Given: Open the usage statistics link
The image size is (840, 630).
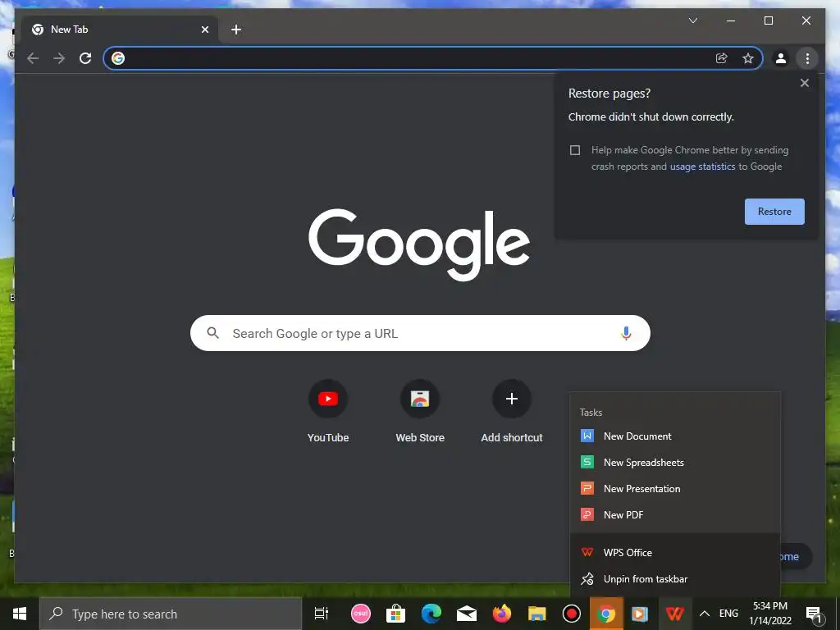Looking at the screenshot, I should point(702,167).
